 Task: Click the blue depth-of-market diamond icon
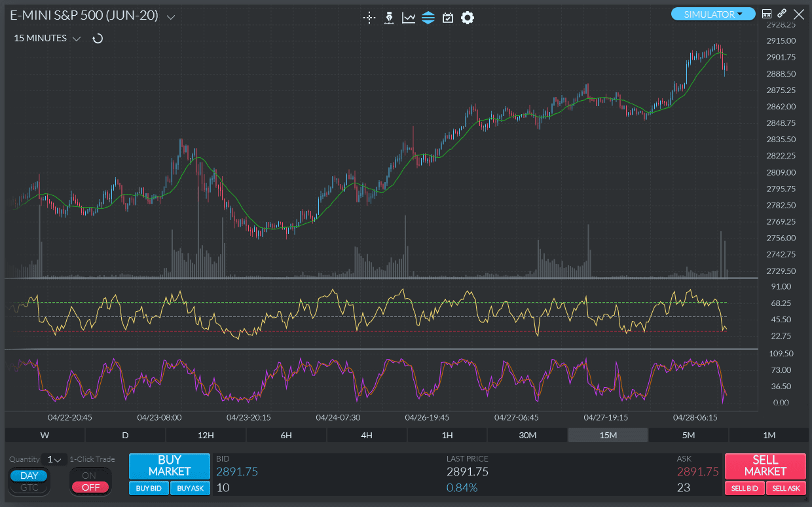pos(428,18)
